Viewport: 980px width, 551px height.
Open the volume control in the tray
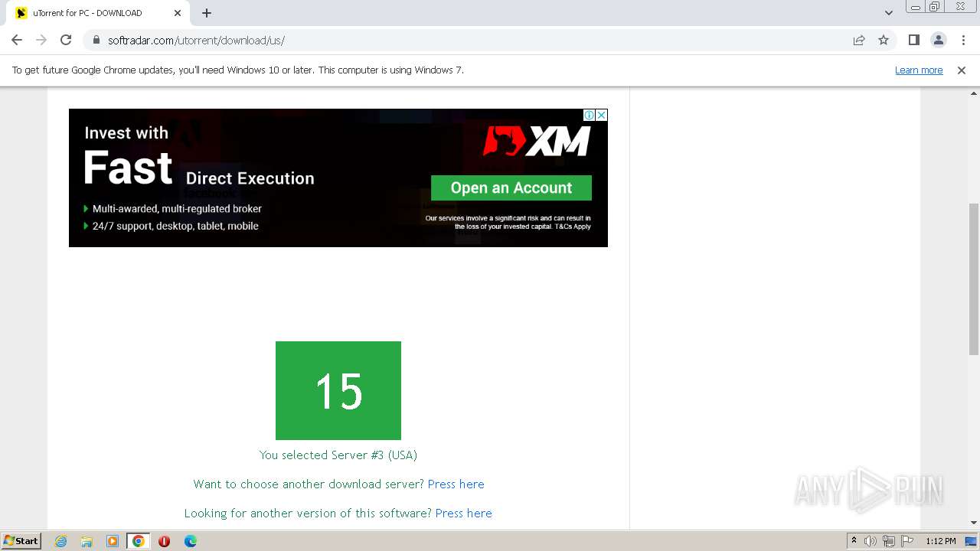(871, 541)
